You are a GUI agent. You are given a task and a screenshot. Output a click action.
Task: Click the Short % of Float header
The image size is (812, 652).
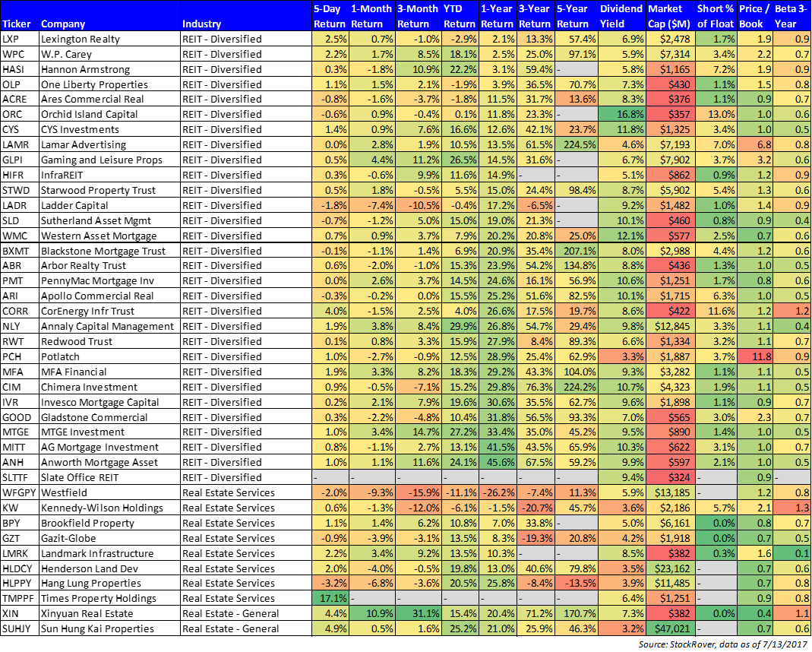coord(716,16)
